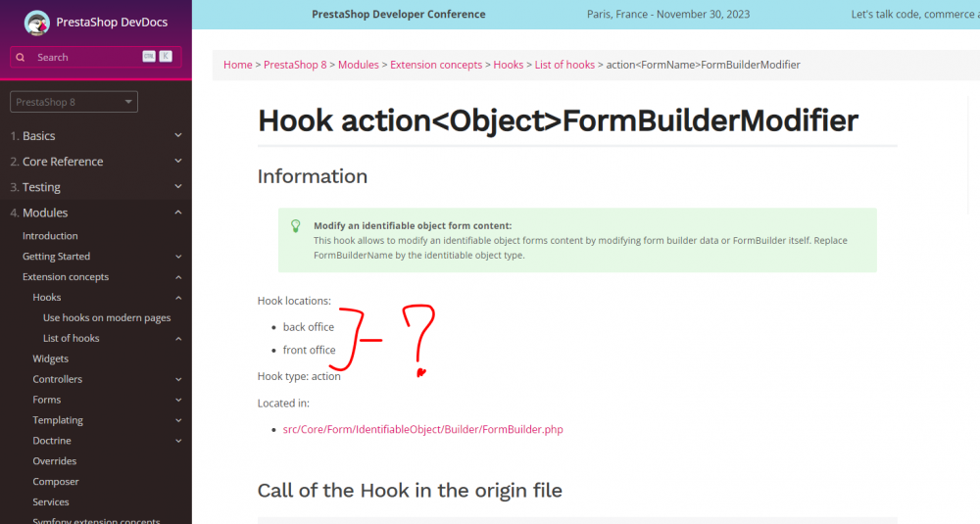The width and height of the screenshot is (980, 524).
Task: Expand the Templating chevron
Action: pyautogui.click(x=178, y=420)
